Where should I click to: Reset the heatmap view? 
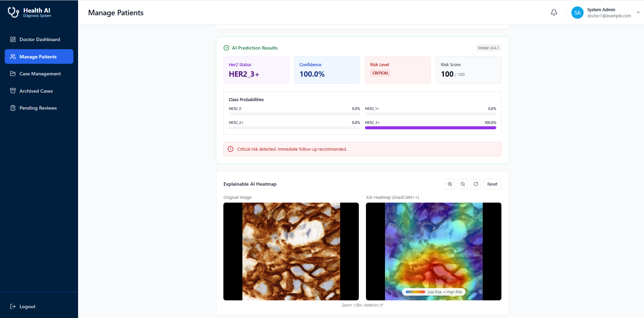492,184
